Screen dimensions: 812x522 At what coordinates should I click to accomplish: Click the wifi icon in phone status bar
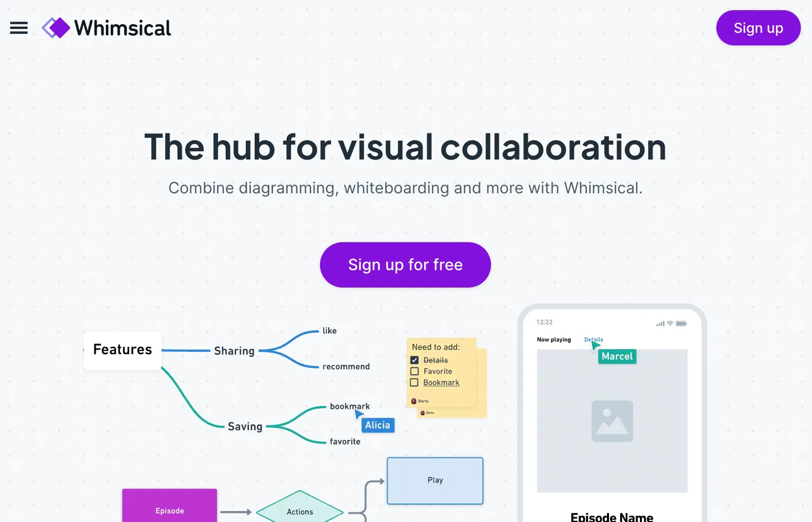click(670, 323)
